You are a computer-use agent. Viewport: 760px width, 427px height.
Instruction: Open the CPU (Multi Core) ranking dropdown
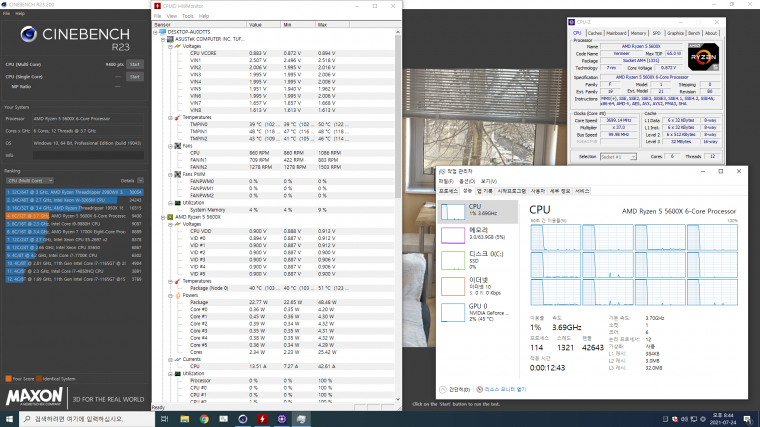[30, 180]
